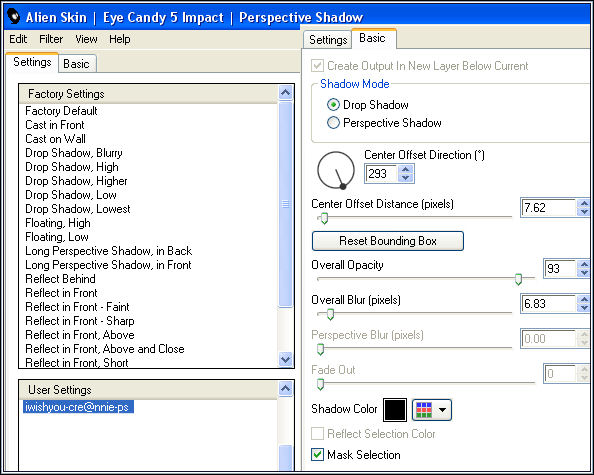Select the Perspective Shadow radio button
This screenshot has width=594, height=475.
pyautogui.click(x=333, y=123)
